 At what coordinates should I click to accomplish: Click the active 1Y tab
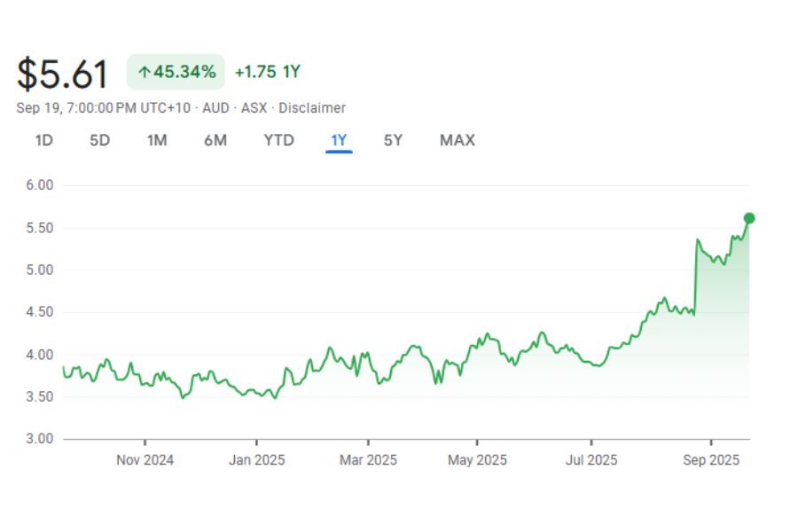pyautogui.click(x=339, y=140)
